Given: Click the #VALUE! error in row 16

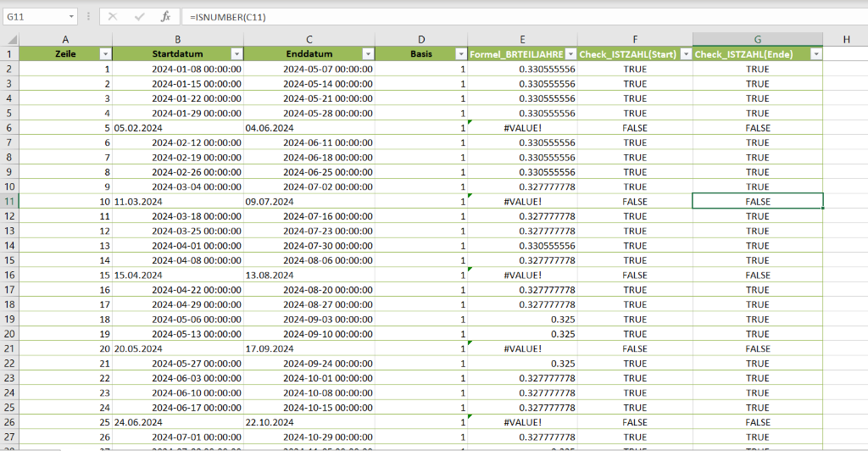Looking at the screenshot, I should click(x=522, y=275).
